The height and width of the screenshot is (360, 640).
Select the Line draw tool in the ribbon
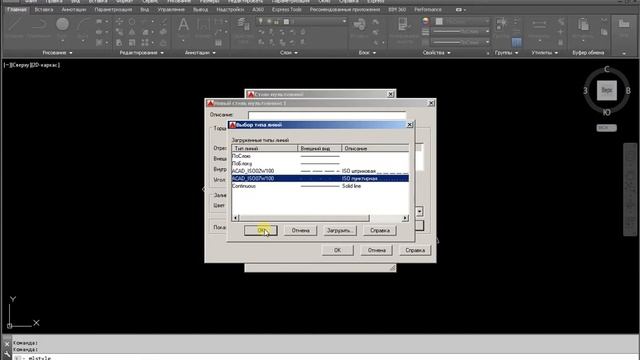click(16, 25)
